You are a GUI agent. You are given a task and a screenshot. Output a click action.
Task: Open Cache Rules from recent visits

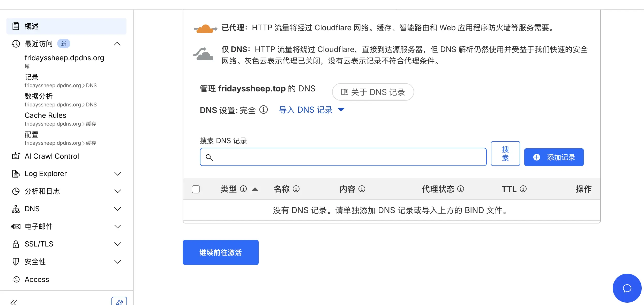point(45,115)
